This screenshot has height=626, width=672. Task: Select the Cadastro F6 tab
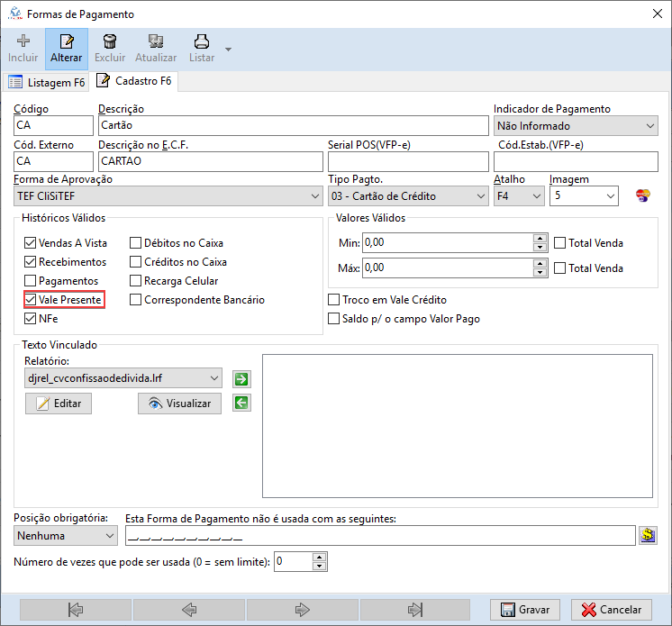pos(135,82)
